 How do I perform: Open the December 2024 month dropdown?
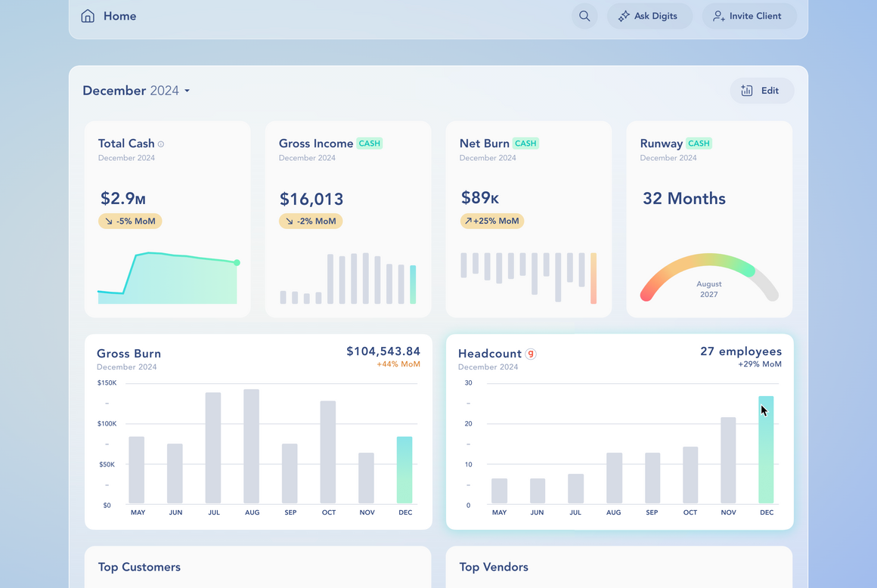(137, 91)
